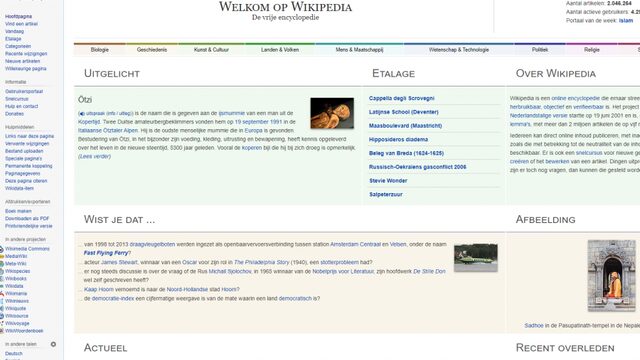Open the Biologie portal tab
This screenshot has width=640, height=360.
pos(100,50)
